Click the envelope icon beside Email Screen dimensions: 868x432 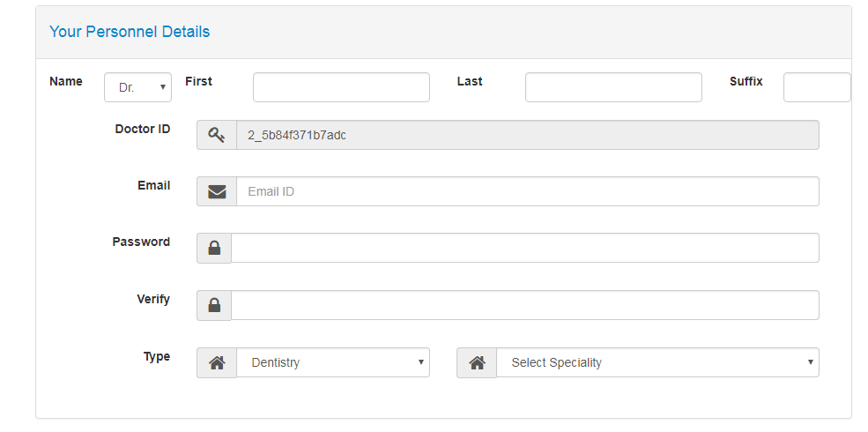(217, 191)
